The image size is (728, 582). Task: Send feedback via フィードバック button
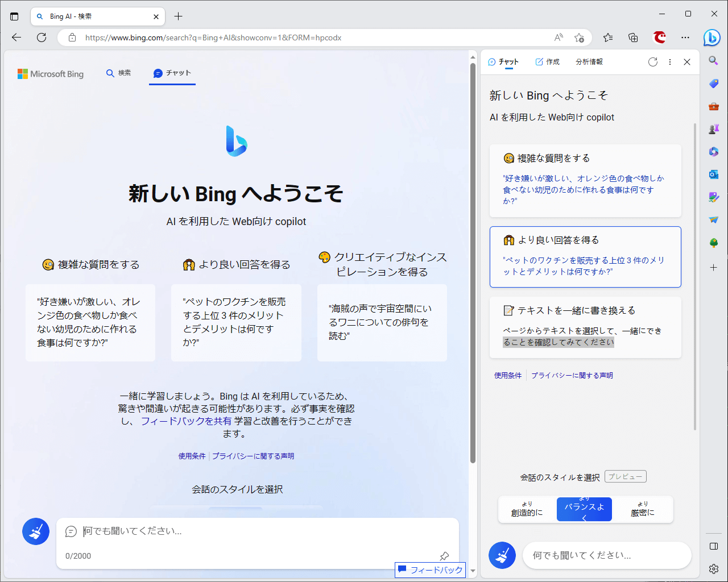coord(430,570)
